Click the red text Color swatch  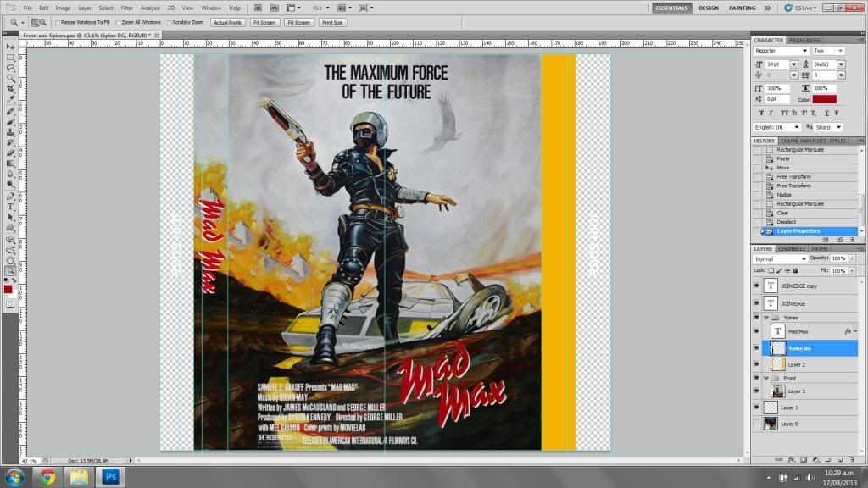point(824,99)
